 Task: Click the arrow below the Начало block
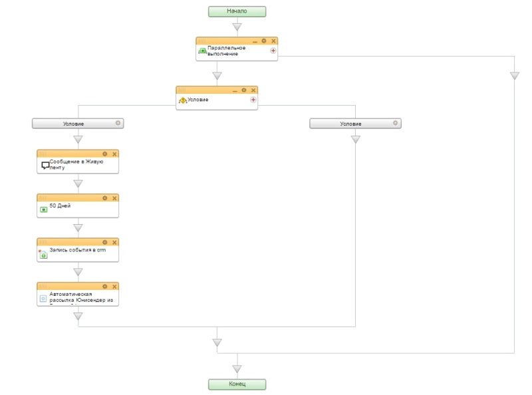pos(237,27)
